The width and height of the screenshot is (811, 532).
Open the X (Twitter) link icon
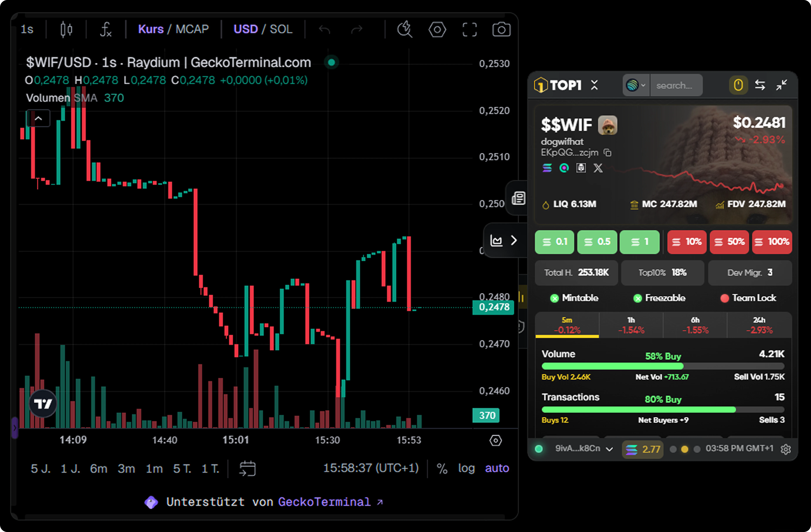(x=598, y=168)
